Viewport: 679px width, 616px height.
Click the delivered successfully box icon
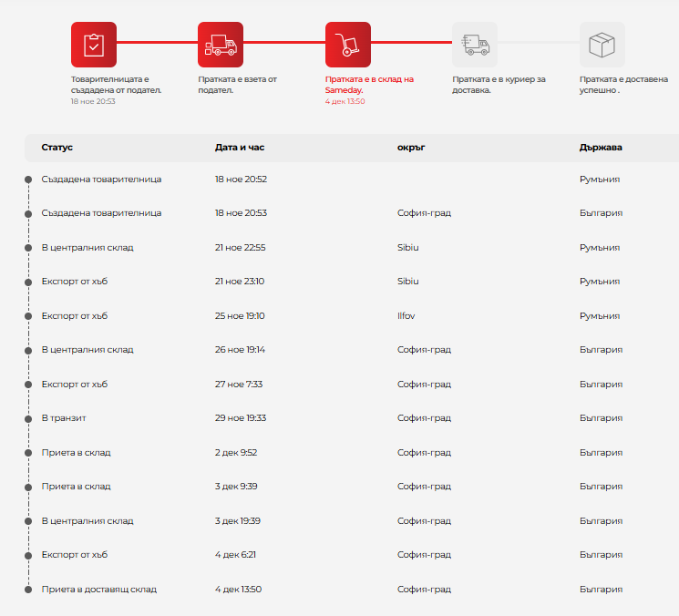(602, 45)
